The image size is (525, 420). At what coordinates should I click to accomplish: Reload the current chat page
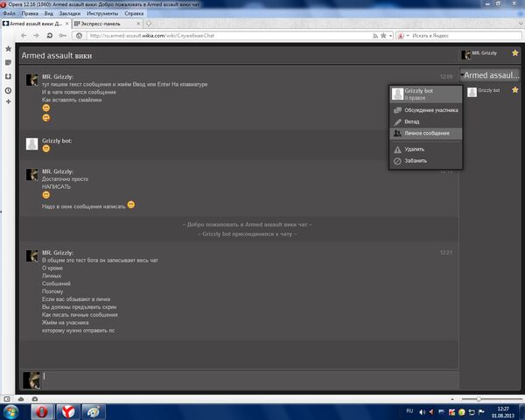pyautogui.click(x=50, y=36)
